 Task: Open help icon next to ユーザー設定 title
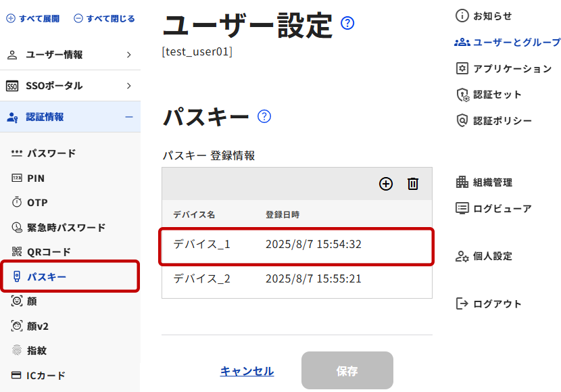tap(347, 23)
